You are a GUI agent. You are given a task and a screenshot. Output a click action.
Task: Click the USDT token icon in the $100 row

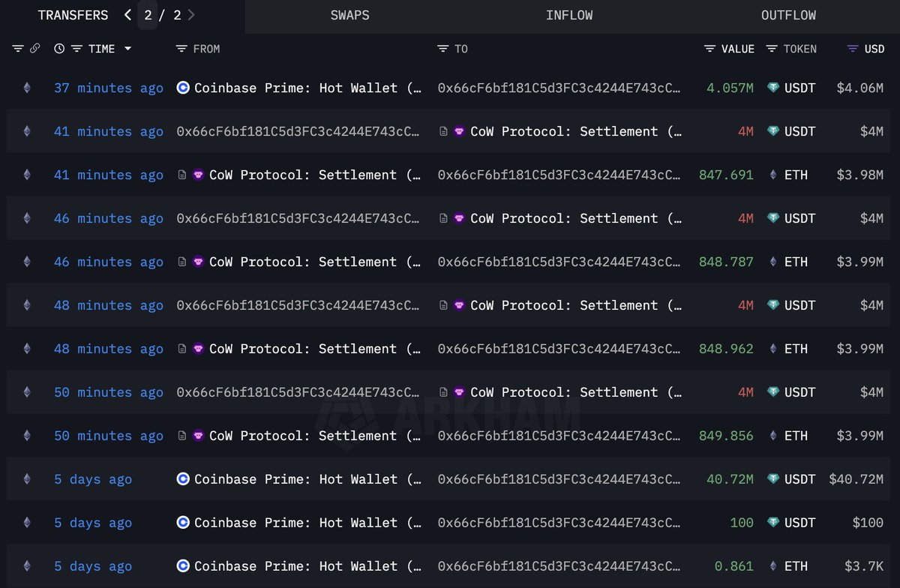tap(773, 523)
